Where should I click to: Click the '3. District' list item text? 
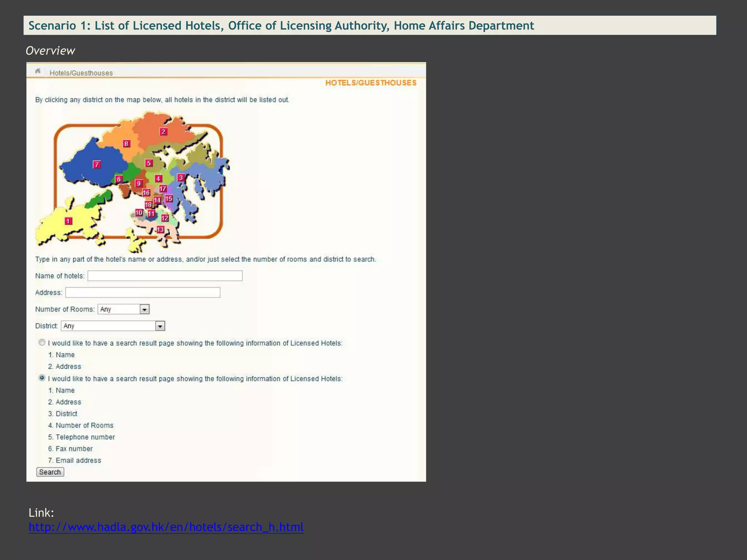click(x=63, y=414)
